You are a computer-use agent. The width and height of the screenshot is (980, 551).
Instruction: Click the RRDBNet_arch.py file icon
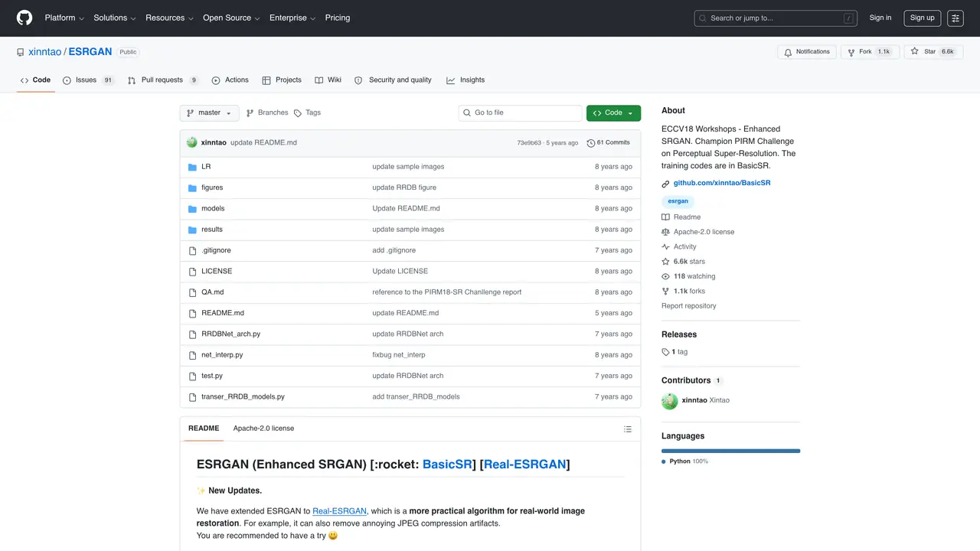pyautogui.click(x=193, y=334)
